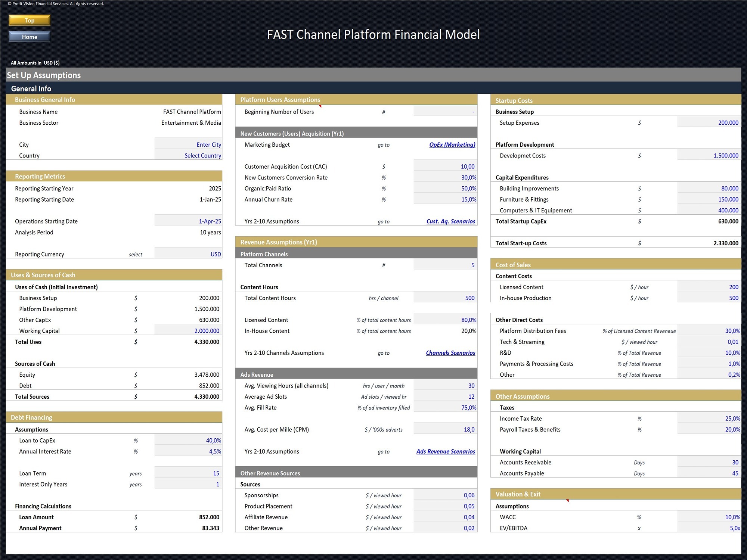747x560 pixels.
Task: Edit the Income Tax Rate percentage
Action: [709, 418]
